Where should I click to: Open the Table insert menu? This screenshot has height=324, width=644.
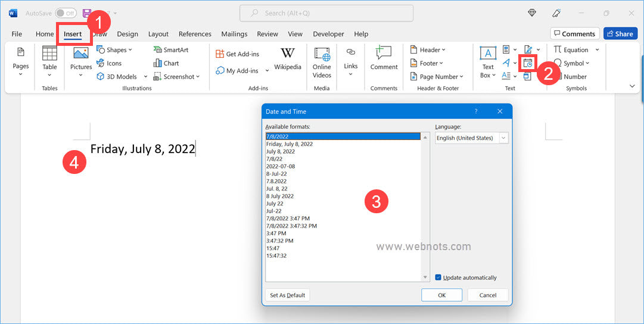point(49,63)
